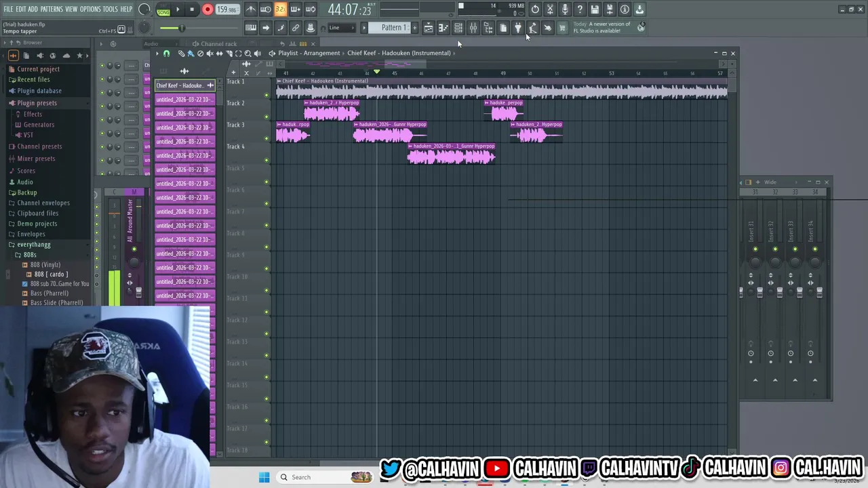
Task: Select the playlist paint brush tool
Action: [x=191, y=54]
